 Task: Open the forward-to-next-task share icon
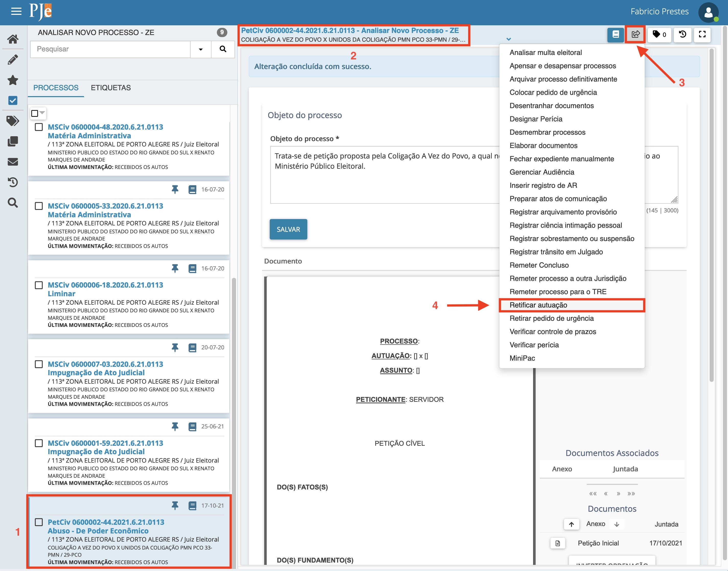(x=636, y=35)
